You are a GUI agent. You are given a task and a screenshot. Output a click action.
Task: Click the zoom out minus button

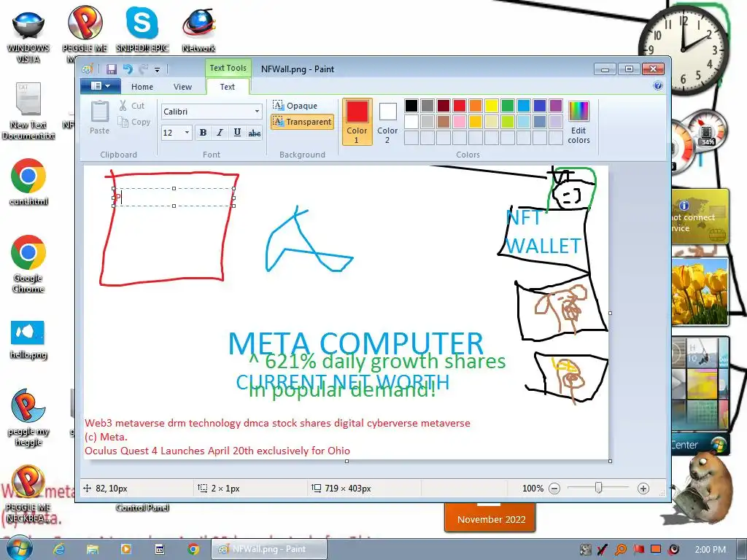coord(554,488)
